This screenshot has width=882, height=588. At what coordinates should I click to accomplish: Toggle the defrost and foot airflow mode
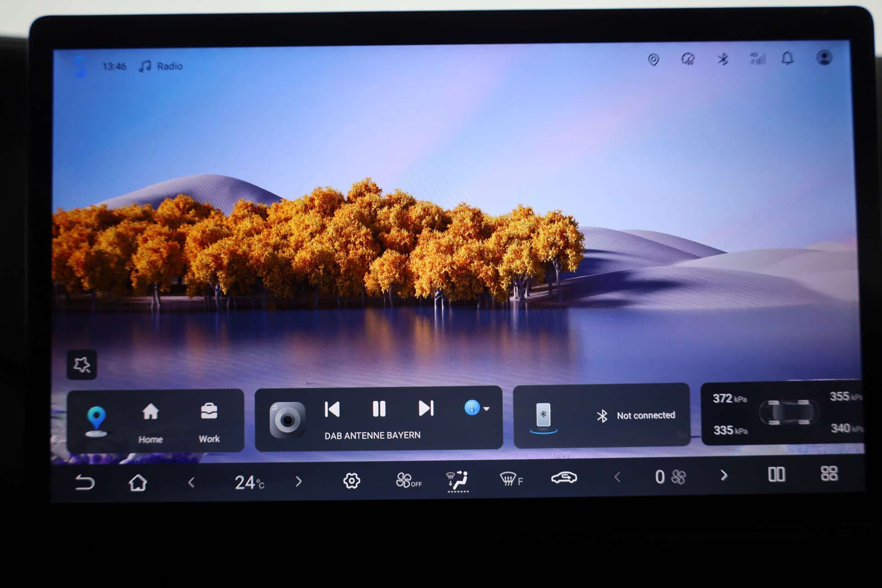pyautogui.click(x=458, y=481)
